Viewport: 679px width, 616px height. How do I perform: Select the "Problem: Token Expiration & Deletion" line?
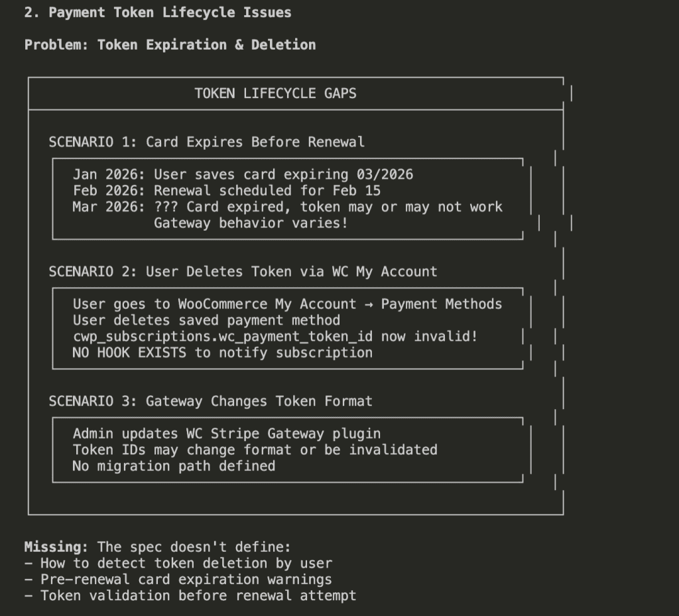[x=170, y=45]
